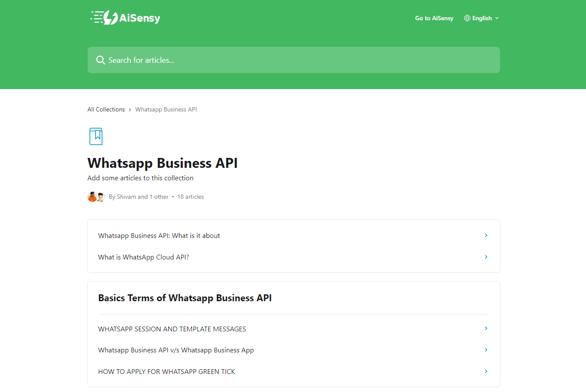This screenshot has height=392, width=586.
Task: Click the magnifying glass search icon
Action: [100, 60]
